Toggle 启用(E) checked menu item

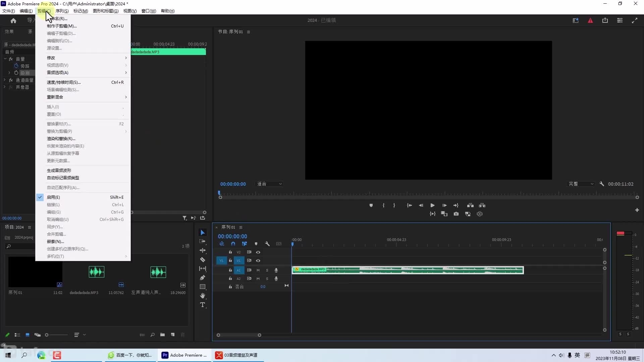[x=83, y=197]
